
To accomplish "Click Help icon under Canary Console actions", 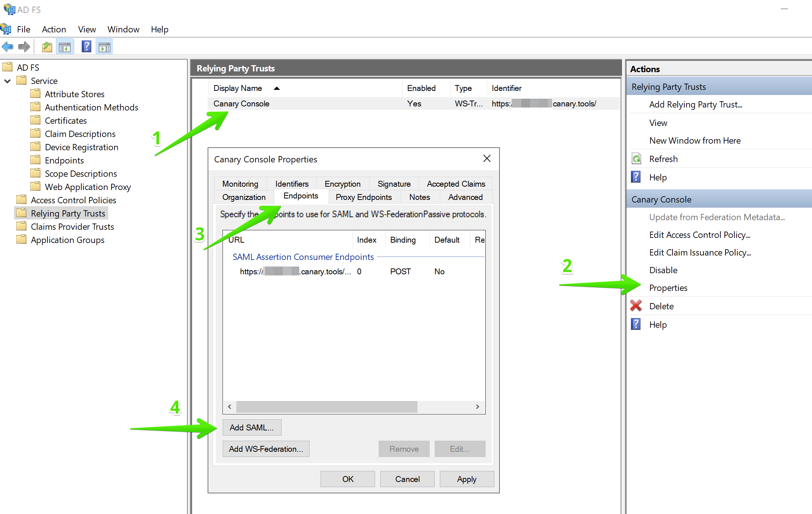I will [636, 324].
